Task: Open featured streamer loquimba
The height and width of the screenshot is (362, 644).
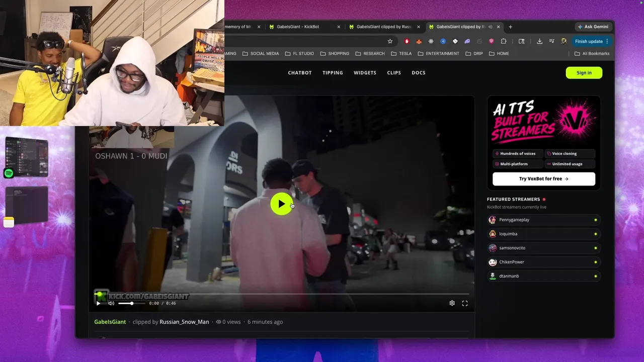Action: click(x=544, y=234)
